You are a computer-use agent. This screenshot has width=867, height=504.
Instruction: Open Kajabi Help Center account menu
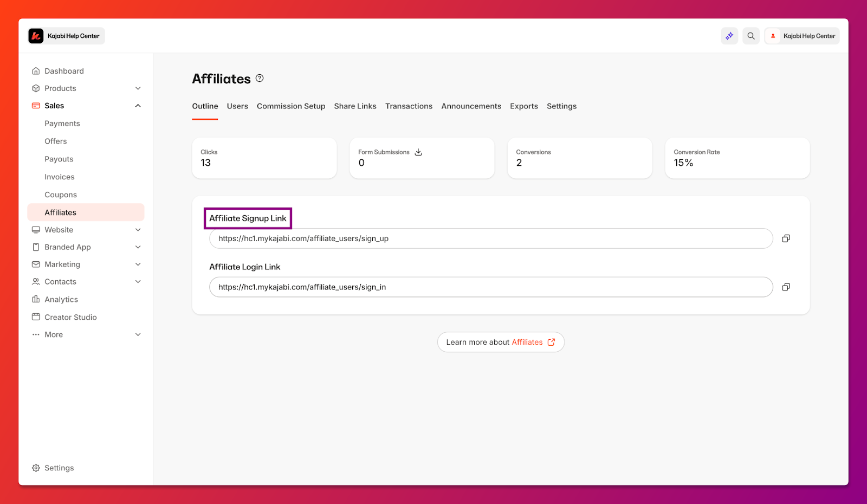pos(802,36)
